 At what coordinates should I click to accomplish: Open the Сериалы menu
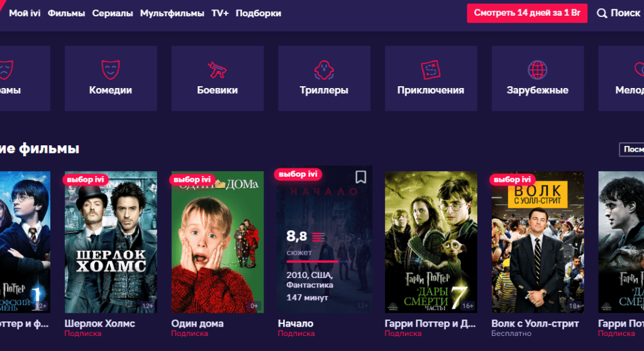[x=113, y=13]
